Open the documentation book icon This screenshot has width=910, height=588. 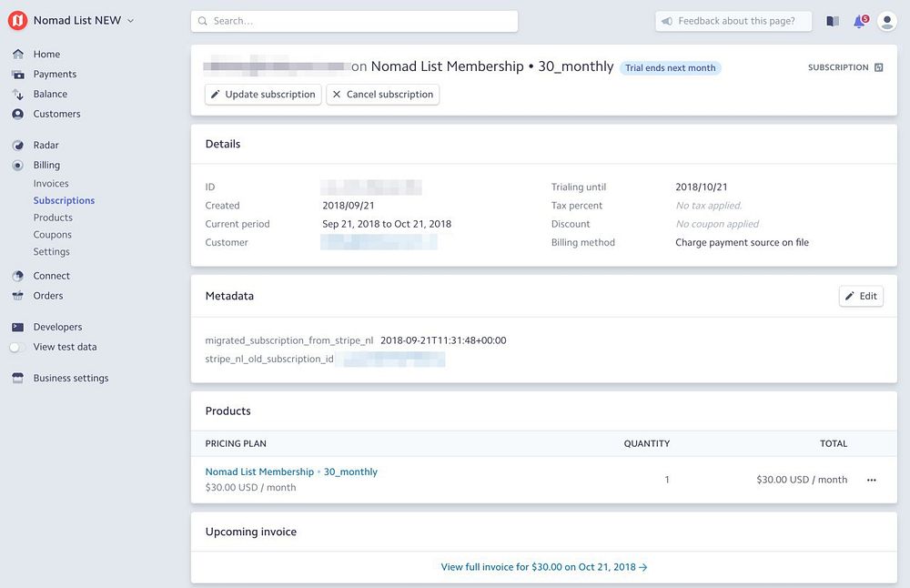click(x=833, y=21)
